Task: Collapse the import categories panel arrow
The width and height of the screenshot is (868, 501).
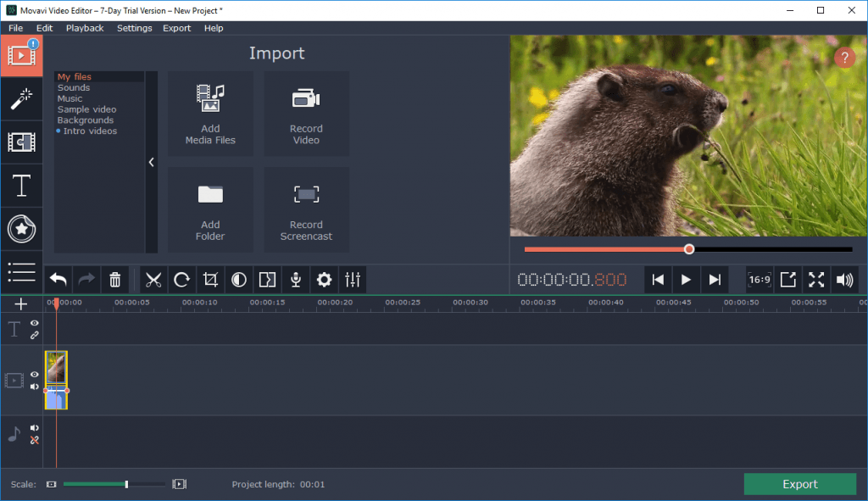Action: coord(152,162)
